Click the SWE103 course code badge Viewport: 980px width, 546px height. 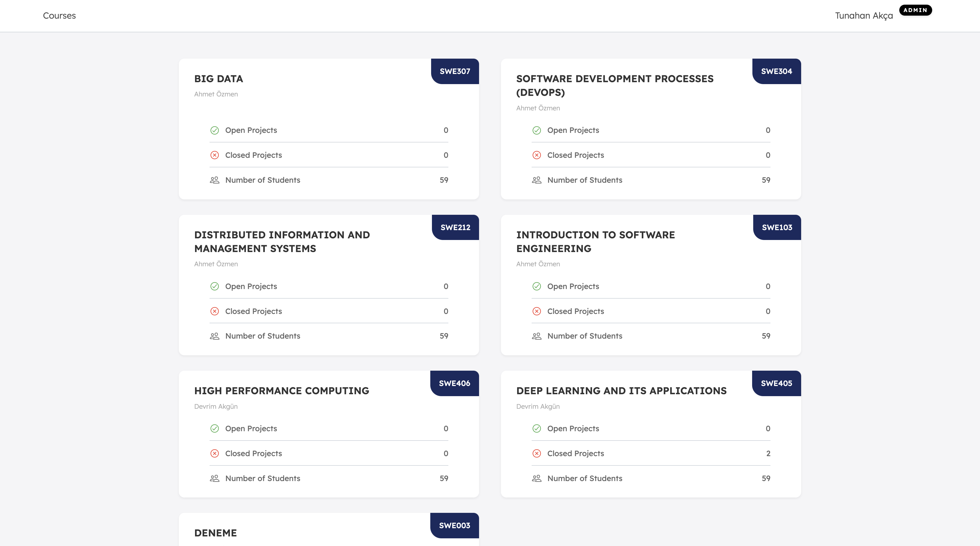(x=777, y=227)
